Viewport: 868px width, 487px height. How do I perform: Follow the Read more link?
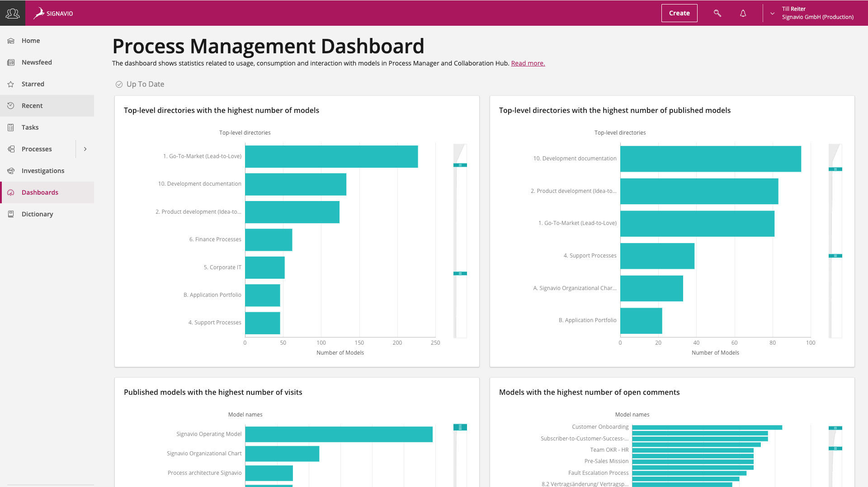click(528, 63)
